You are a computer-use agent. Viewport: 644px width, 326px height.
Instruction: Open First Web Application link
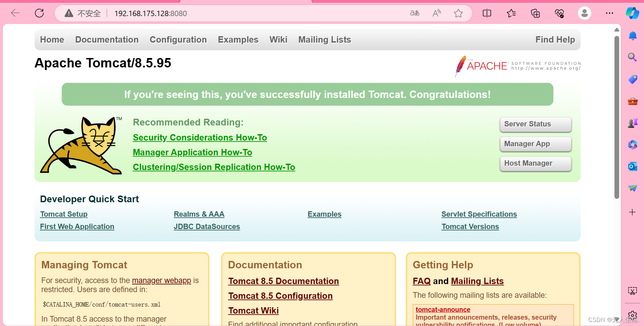pos(77,226)
